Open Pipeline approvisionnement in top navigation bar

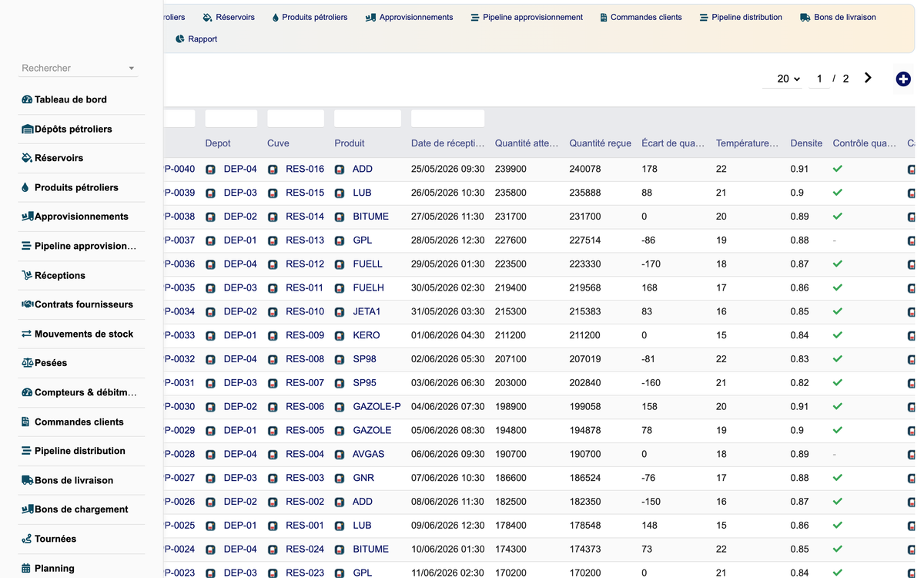coord(527,17)
